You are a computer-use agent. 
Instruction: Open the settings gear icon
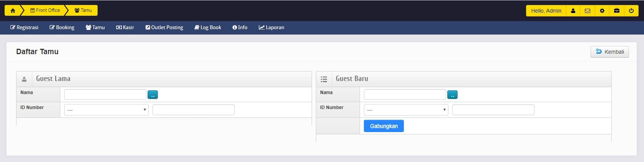pos(602,11)
